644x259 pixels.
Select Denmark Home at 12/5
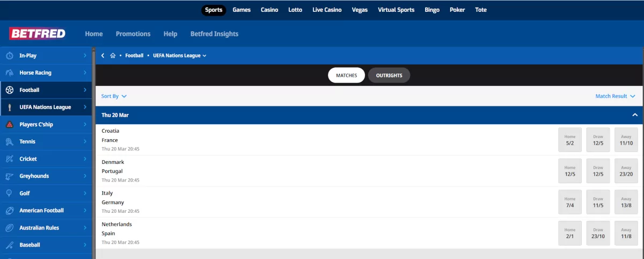(570, 171)
